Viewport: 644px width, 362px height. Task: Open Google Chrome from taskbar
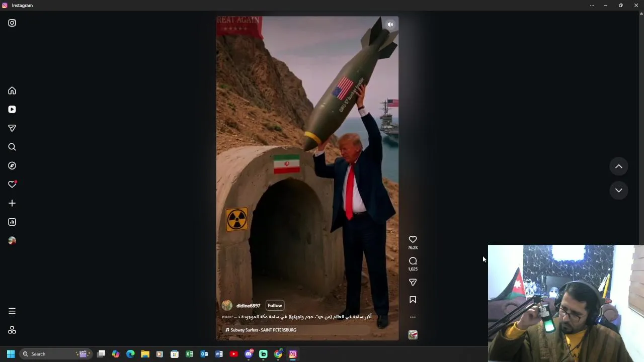(x=278, y=354)
